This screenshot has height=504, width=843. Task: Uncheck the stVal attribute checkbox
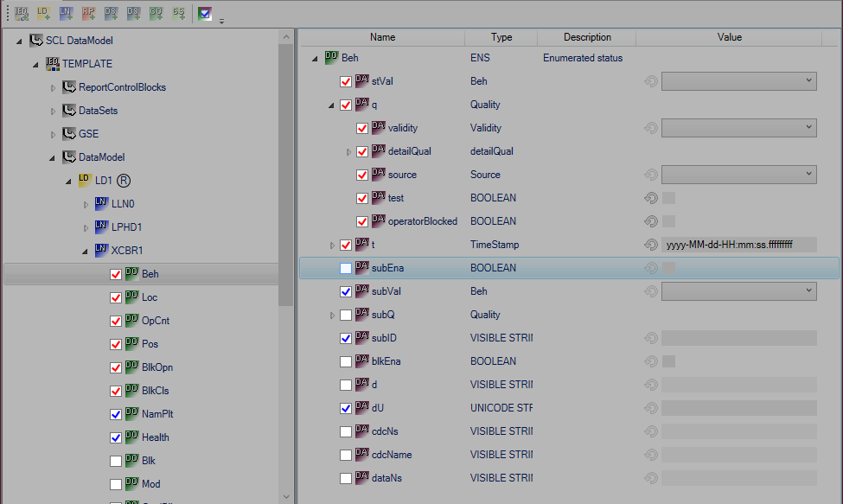click(x=346, y=81)
